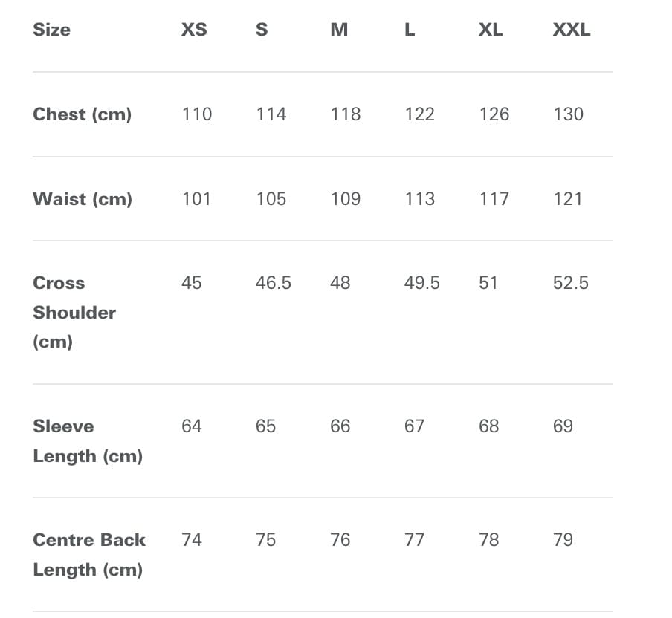This screenshot has width=672, height=618.
Task: Select cross shoulder value 46.5
Action: (x=273, y=283)
